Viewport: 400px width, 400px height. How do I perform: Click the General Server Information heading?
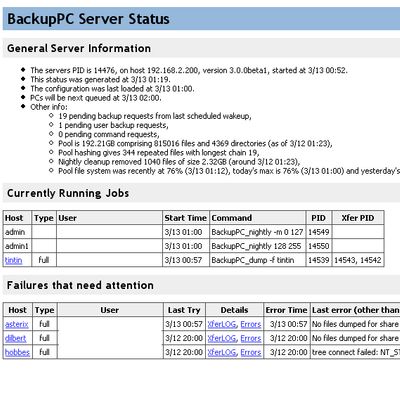pyautogui.click(x=79, y=48)
